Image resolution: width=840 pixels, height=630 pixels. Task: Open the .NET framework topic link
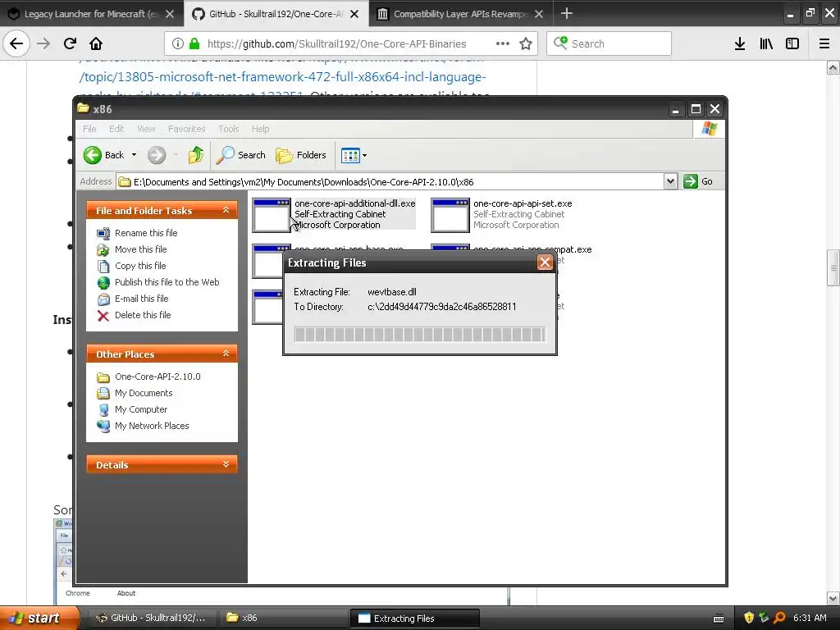tap(282, 76)
